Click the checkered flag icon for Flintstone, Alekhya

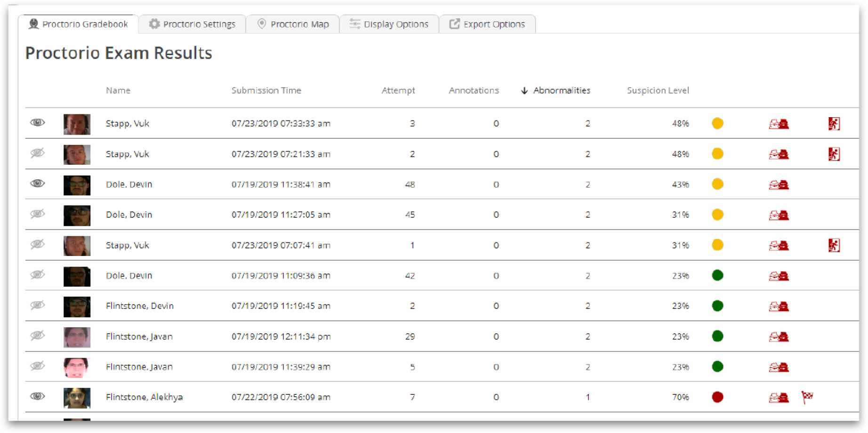click(x=807, y=397)
